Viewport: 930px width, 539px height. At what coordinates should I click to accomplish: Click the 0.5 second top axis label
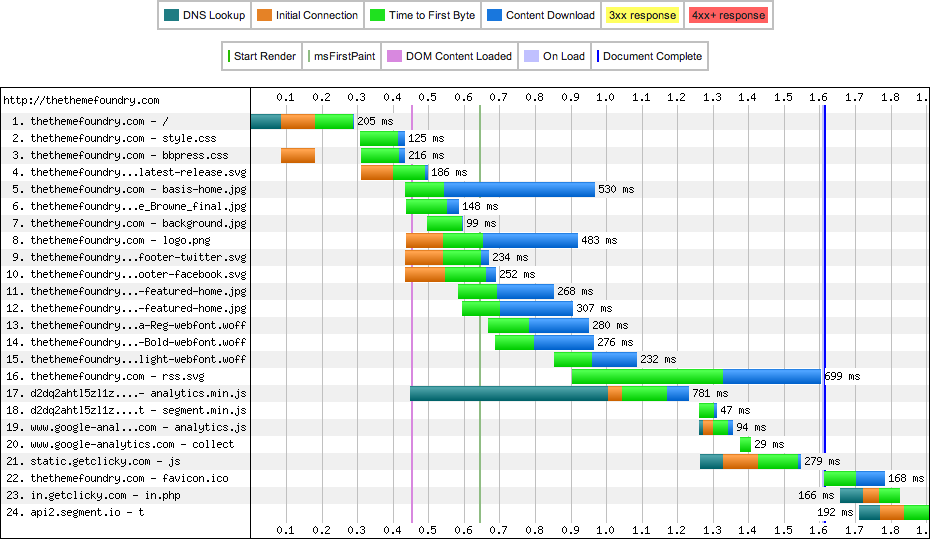point(428,97)
